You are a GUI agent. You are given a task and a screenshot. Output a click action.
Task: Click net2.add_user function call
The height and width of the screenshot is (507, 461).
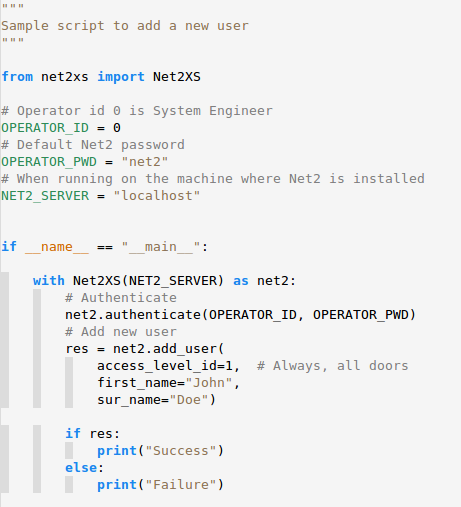pos(168,349)
